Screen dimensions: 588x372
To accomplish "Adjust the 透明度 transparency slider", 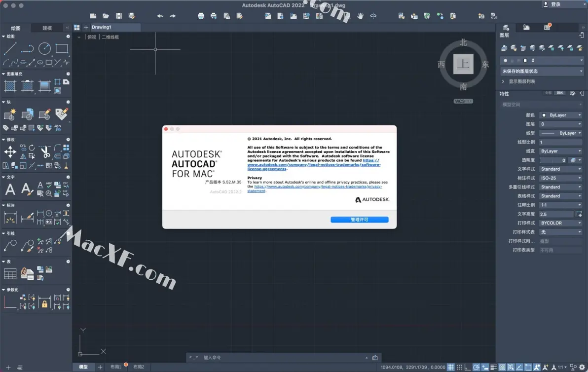I will pos(553,160).
